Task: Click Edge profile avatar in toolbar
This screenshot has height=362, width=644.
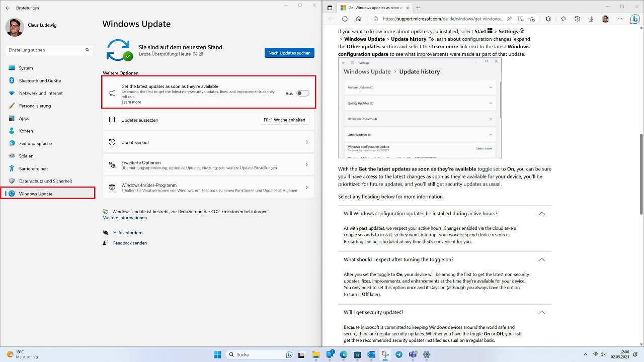Action: (x=605, y=19)
